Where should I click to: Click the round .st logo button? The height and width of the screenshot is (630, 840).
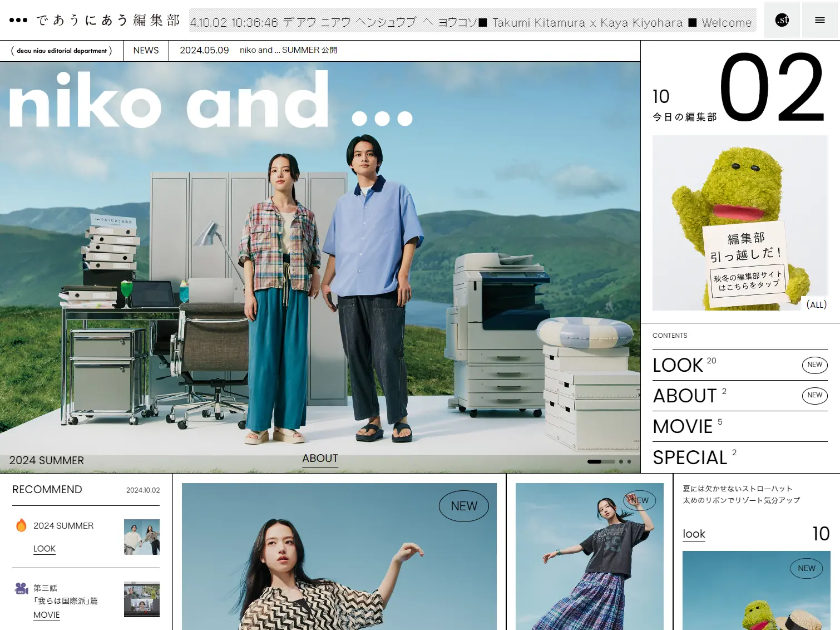782,20
